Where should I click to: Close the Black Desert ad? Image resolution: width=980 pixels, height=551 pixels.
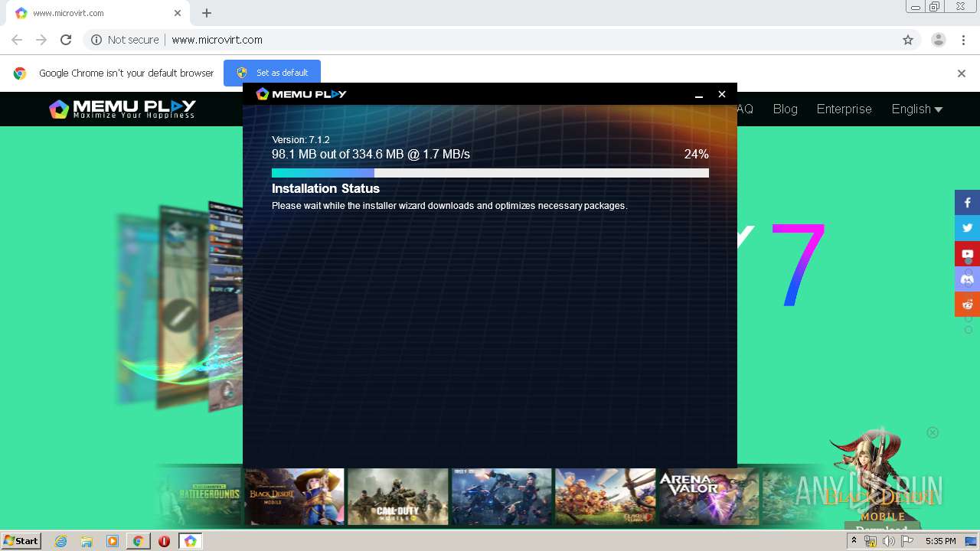[933, 432]
